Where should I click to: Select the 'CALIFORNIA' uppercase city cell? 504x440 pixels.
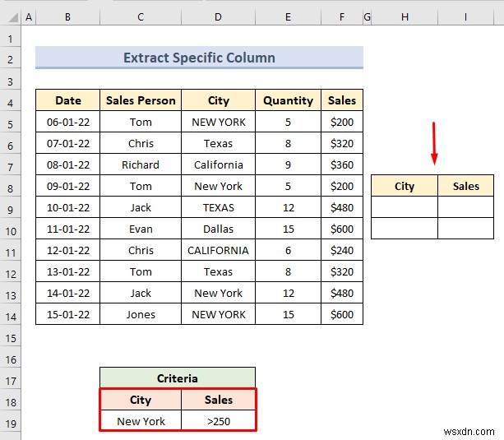[218, 250]
